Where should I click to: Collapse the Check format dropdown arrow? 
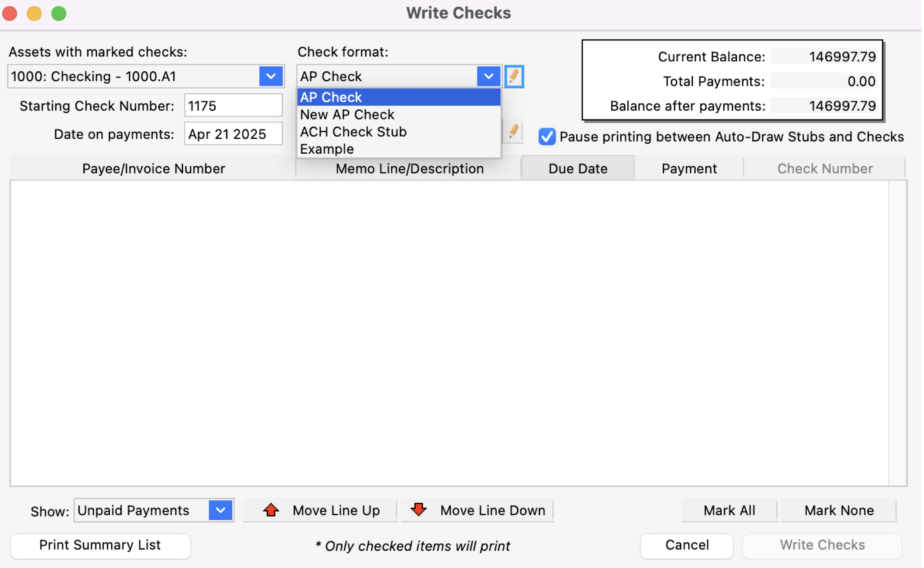pos(489,76)
